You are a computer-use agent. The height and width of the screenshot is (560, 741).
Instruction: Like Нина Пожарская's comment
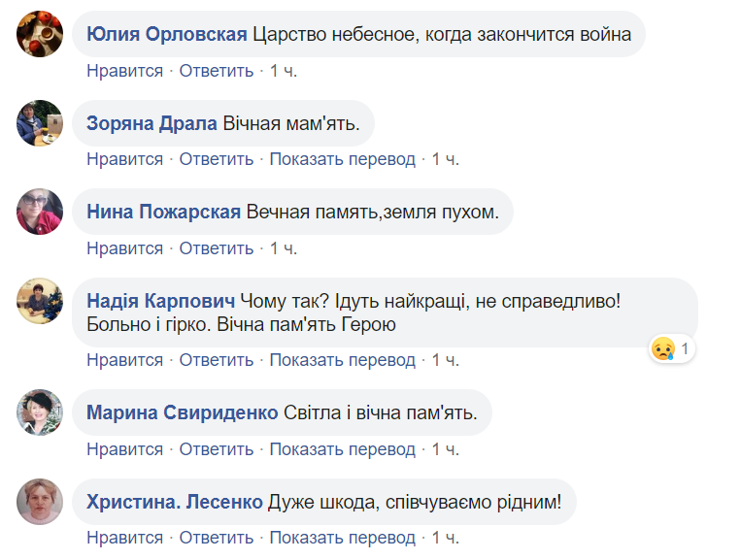coord(124,248)
